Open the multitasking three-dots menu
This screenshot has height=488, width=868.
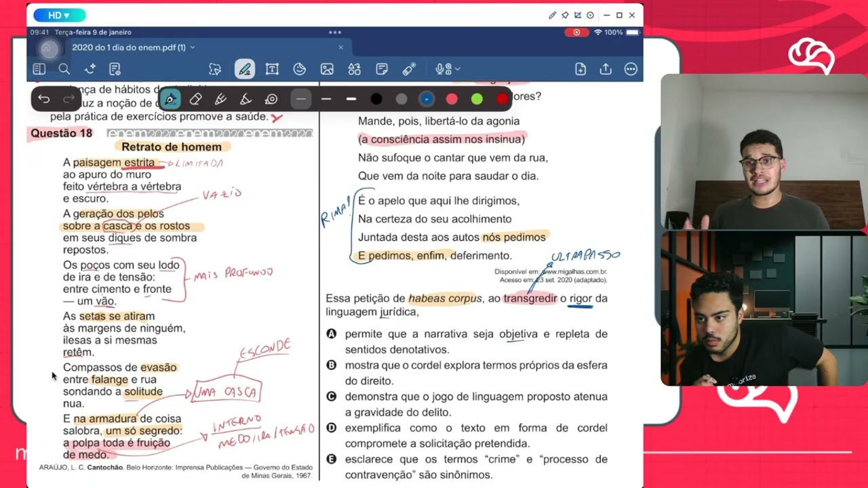point(335,32)
